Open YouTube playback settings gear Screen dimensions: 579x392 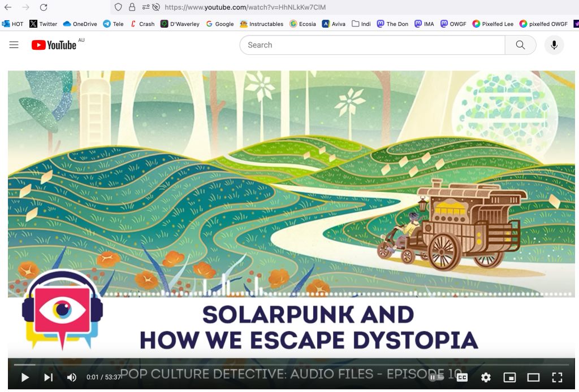tap(485, 377)
